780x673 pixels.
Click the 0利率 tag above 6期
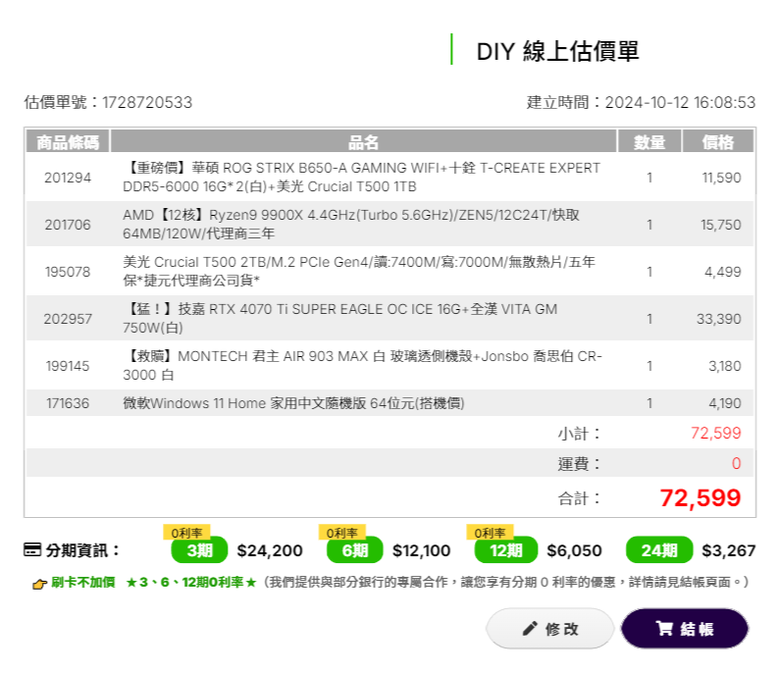click(x=342, y=532)
